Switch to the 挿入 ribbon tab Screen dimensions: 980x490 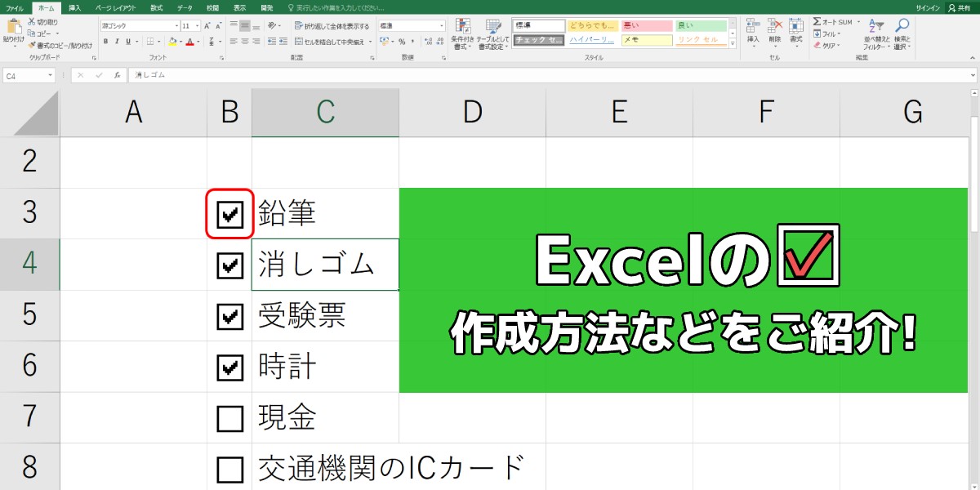click(x=77, y=8)
